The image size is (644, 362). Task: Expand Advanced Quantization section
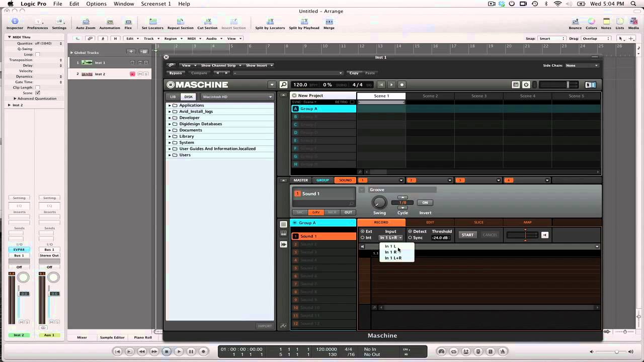(15, 99)
